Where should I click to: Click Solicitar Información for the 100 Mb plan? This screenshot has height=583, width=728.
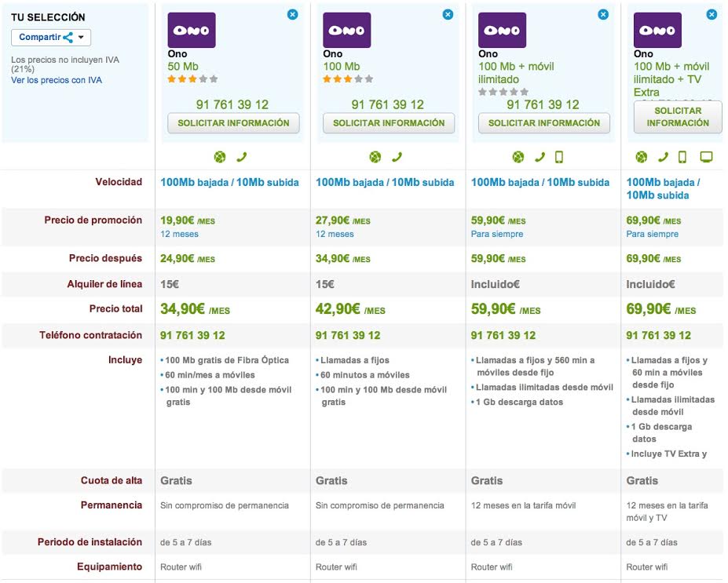point(389,123)
